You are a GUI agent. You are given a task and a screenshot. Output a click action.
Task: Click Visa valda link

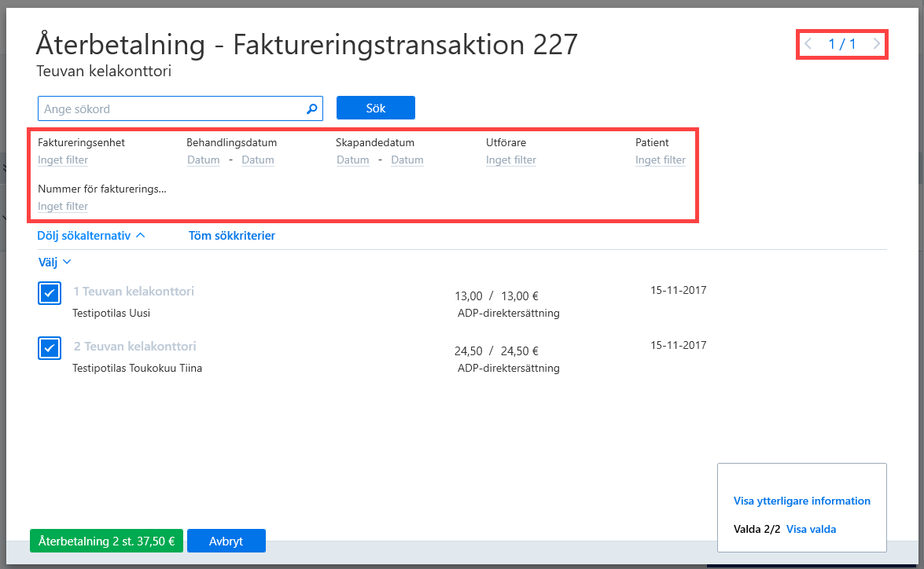pyautogui.click(x=811, y=529)
